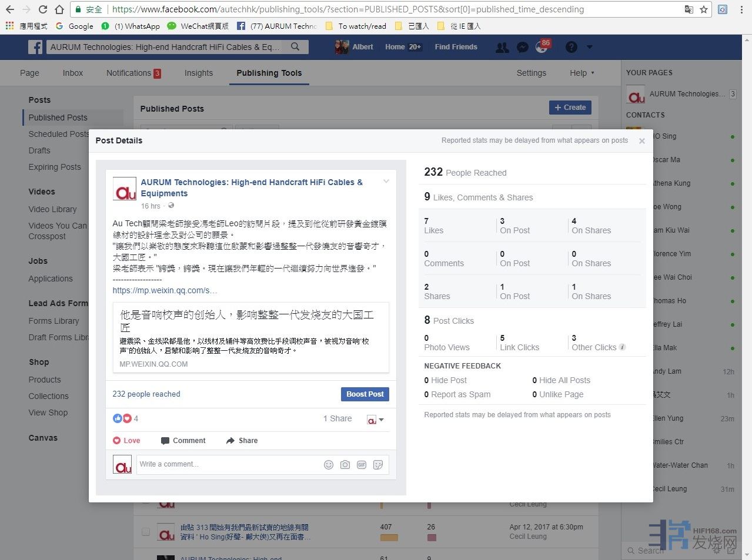Open the Help question mark icon
752x560 pixels.
point(571,48)
